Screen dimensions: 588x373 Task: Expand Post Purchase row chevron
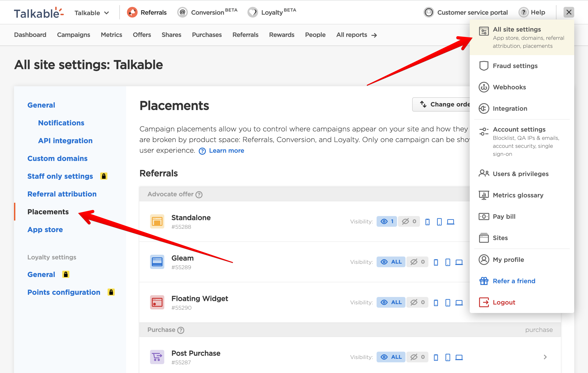pyautogui.click(x=545, y=357)
